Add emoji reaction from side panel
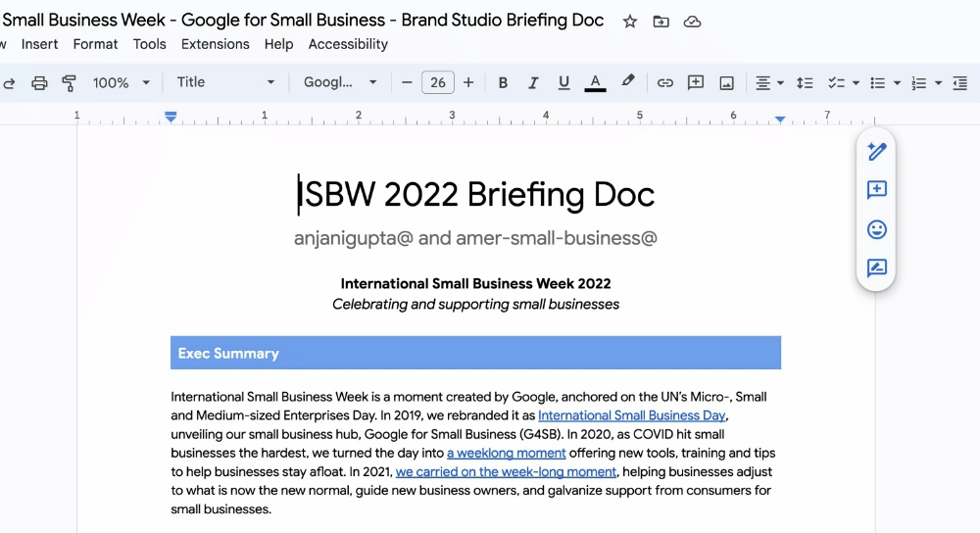Screen dimensions: 980x533 click(876, 229)
